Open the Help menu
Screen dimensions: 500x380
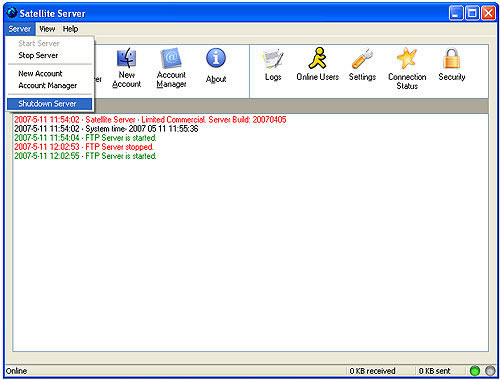click(70, 29)
